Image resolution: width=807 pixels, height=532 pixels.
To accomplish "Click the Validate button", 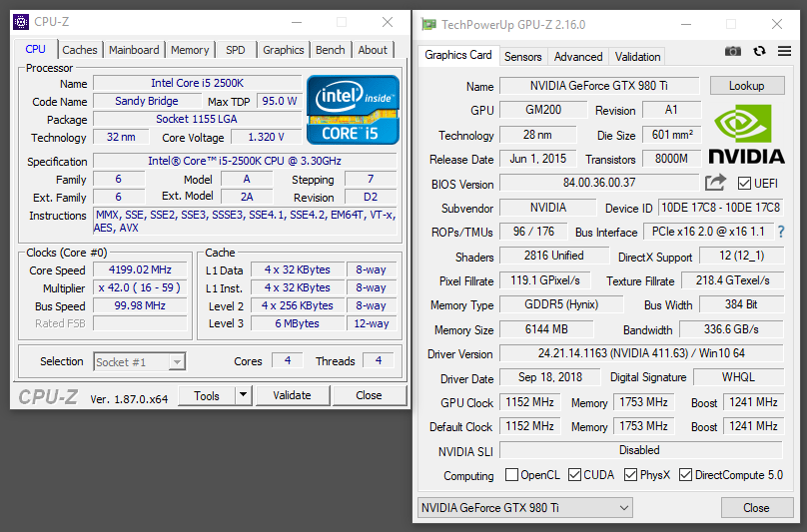I will click(292, 395).
